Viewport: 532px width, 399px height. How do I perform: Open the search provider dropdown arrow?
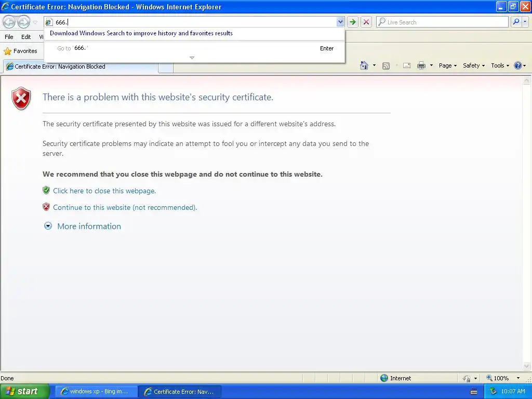click(525, 22)
